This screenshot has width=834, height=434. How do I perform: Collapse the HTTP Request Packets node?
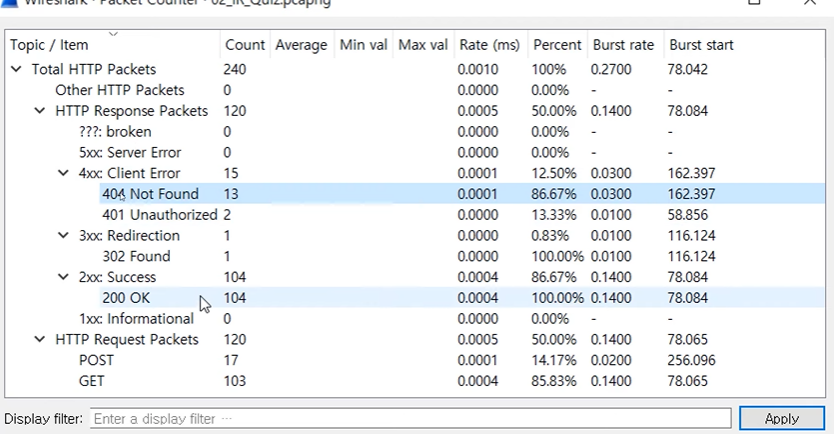[x=40, y=339]
